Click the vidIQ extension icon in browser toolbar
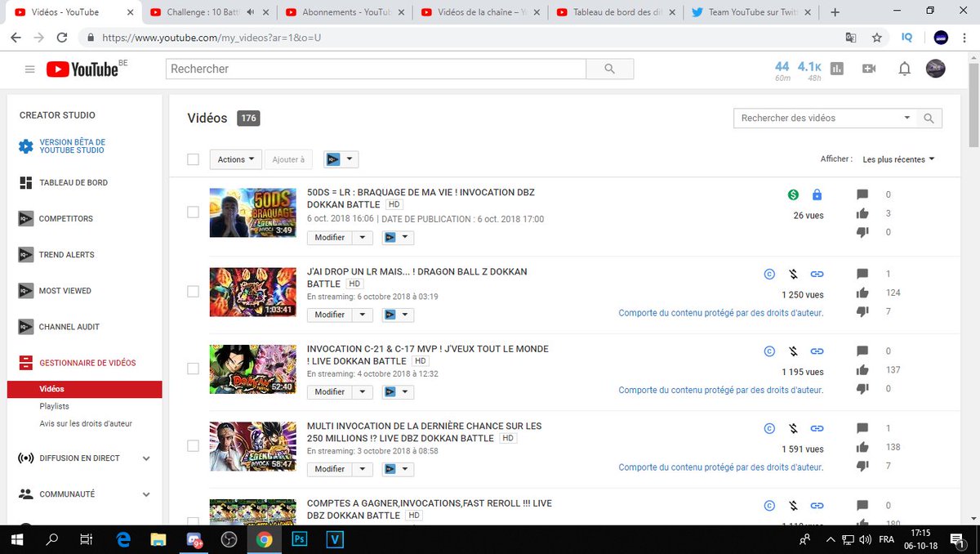 tap(907, 38)
